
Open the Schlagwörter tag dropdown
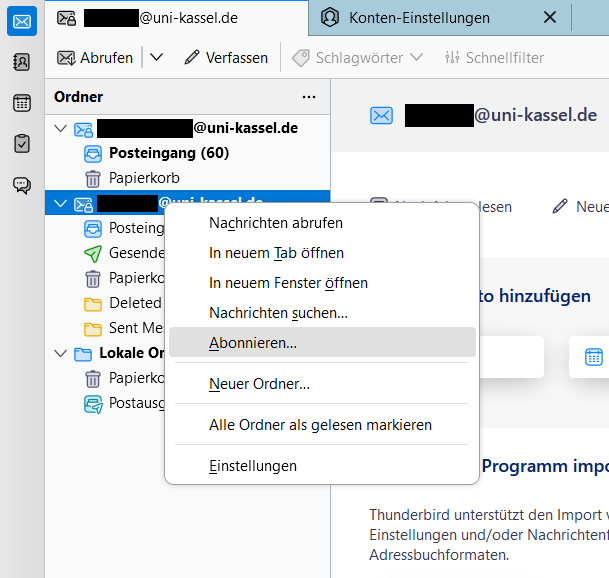[357, 58]
